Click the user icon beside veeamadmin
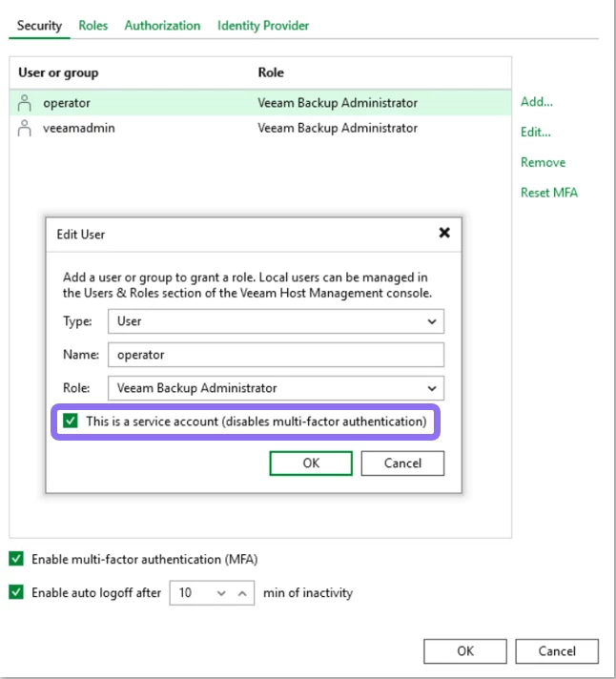 click(24, 128)
